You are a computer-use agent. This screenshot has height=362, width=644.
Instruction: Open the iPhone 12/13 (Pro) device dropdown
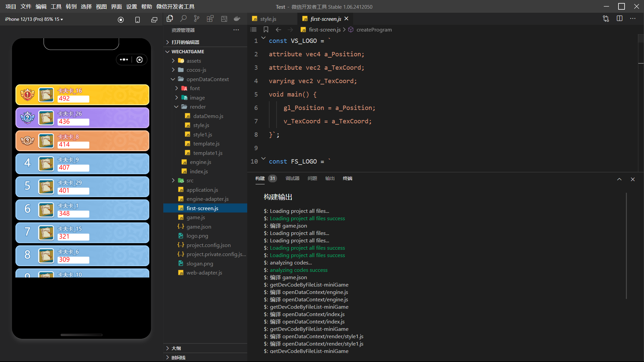coord(34,19)
